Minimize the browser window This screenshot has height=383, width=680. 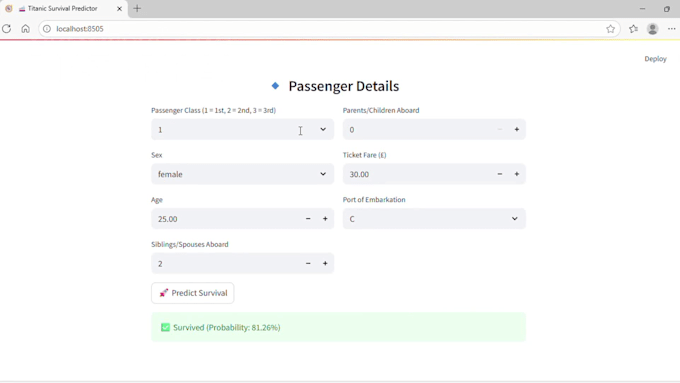pyautogui.click(x=642, y=9)
